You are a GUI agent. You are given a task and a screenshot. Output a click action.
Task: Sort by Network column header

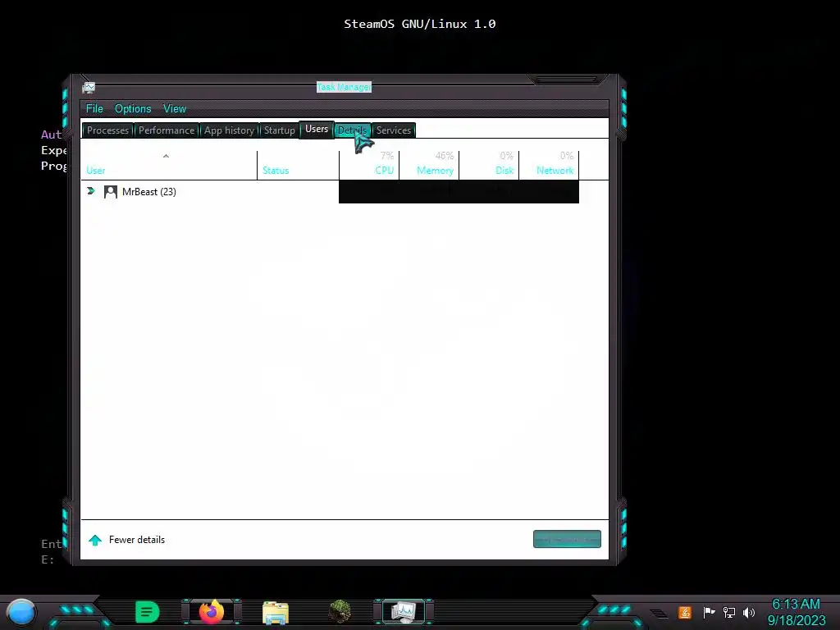[549, 164]
